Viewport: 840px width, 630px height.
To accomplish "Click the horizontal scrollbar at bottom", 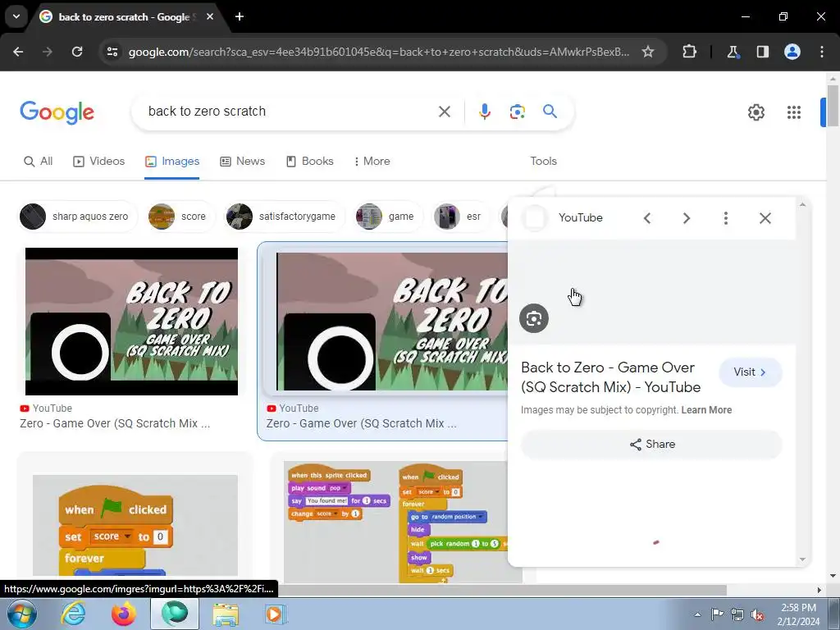I will point(501,590).
